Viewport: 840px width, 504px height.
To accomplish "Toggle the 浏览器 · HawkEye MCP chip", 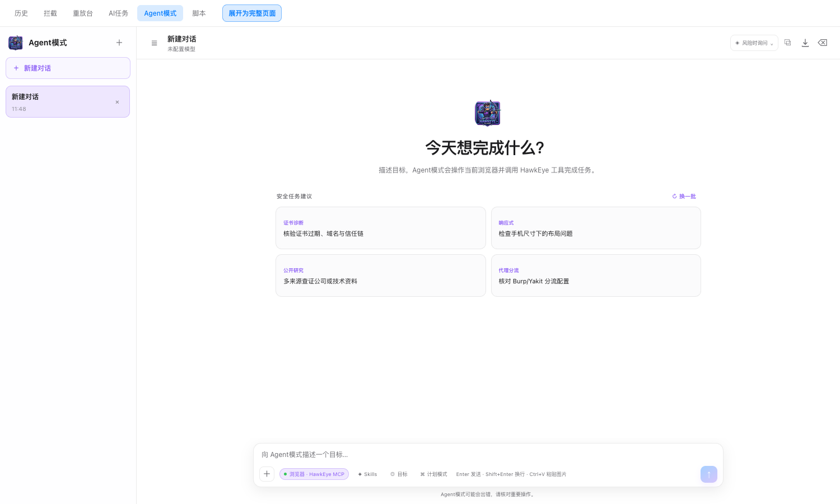I will [x=314, y=474].
